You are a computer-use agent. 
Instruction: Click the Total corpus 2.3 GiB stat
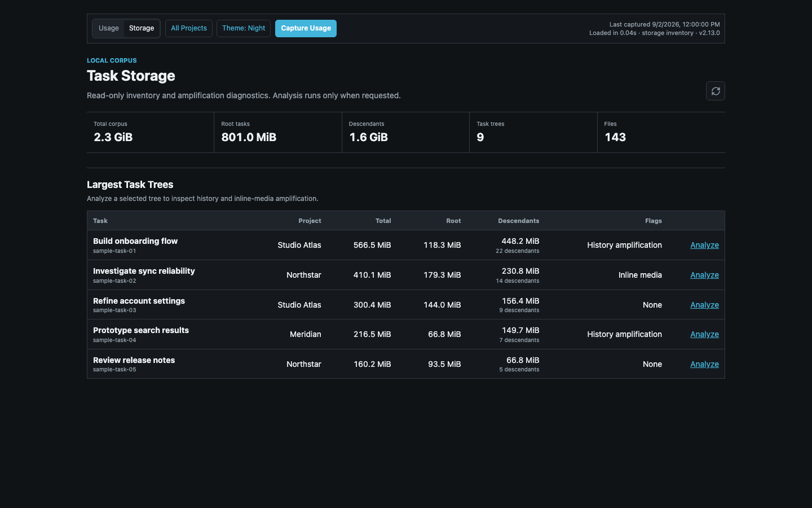[150, 132]
